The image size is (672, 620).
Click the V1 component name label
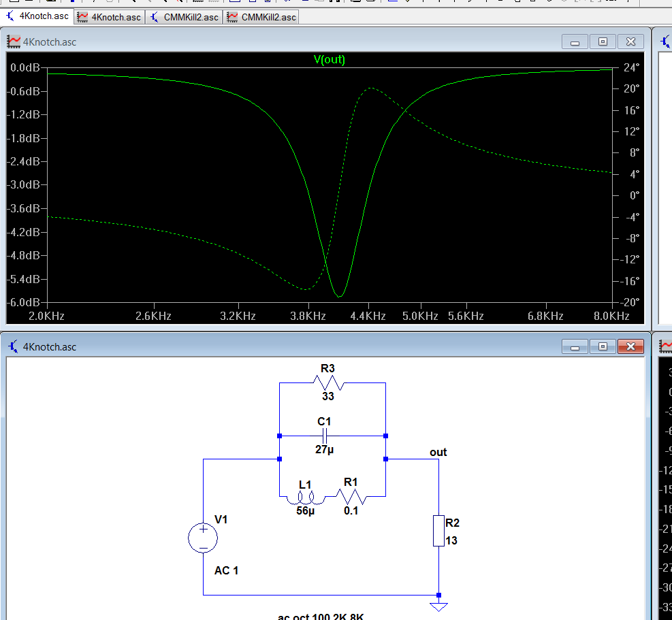click(x=221, y=520)
